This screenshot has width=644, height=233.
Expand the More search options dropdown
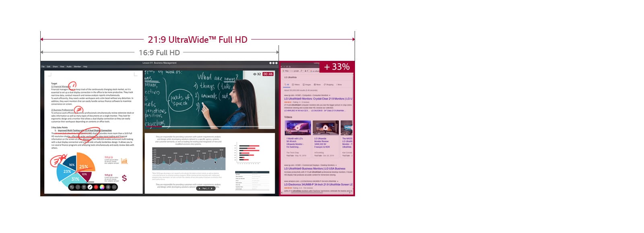[339, 85]
